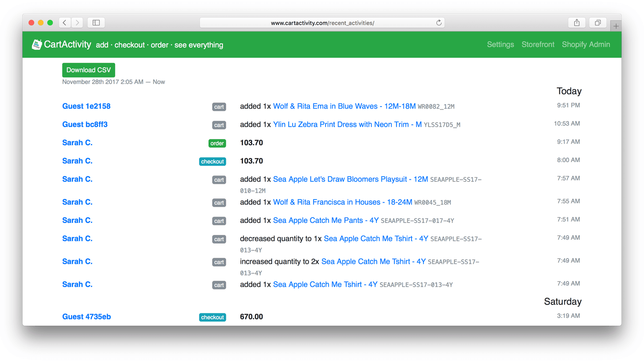Click the back navigation arrow

(x=65, y=23)
